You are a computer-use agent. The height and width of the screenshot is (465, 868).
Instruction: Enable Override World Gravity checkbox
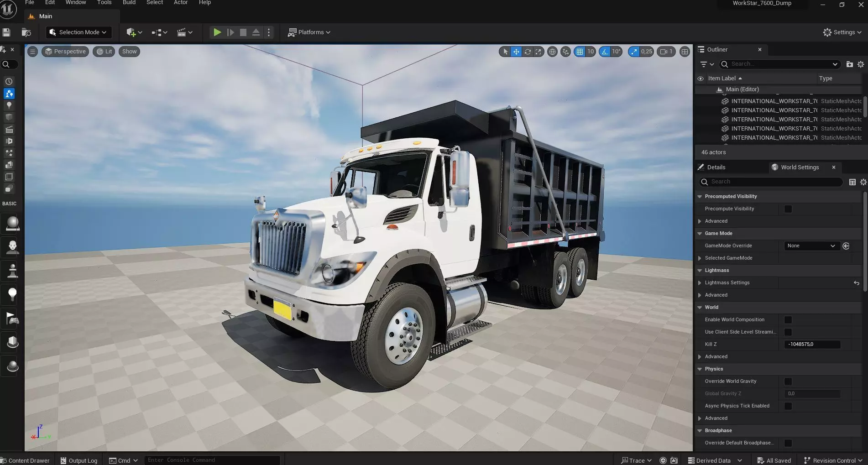pos(788,381)
